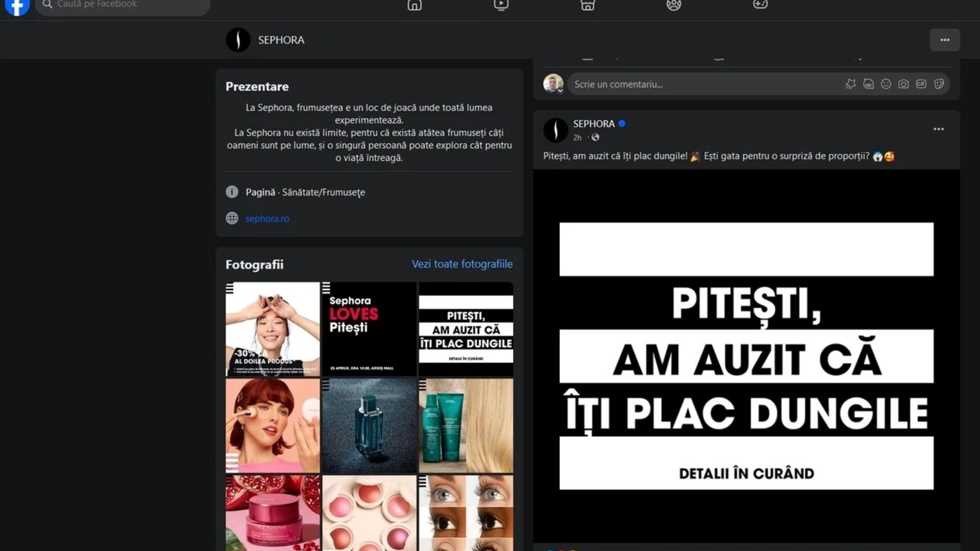Insert a GIF in the comment
This screenshot has height=551, width=980.
[921, 84]
